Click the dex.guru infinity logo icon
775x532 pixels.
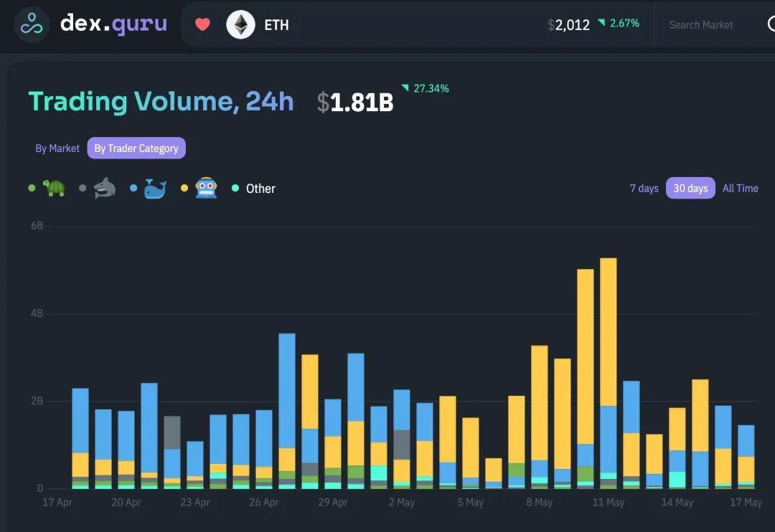(32, 24)
